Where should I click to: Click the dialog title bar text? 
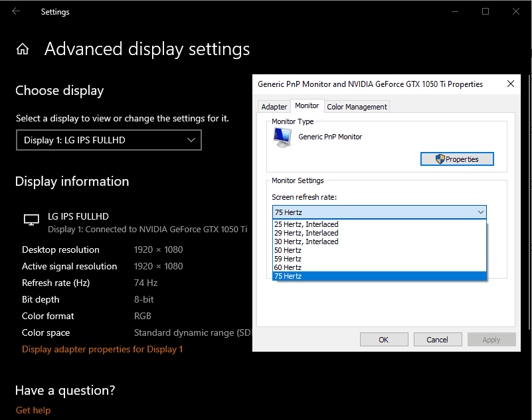(x=370, y=84)
